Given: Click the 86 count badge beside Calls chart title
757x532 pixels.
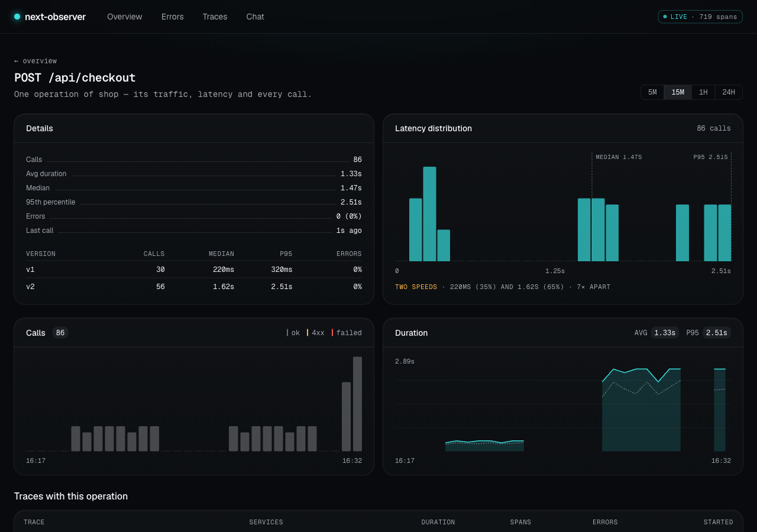Looking at the screenshot, I should click(60, 333).
